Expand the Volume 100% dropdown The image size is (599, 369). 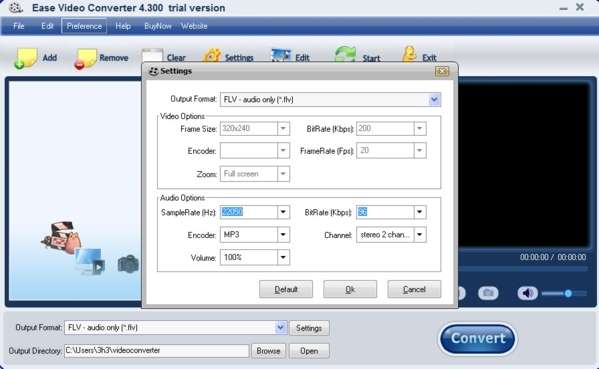[283, 257]
